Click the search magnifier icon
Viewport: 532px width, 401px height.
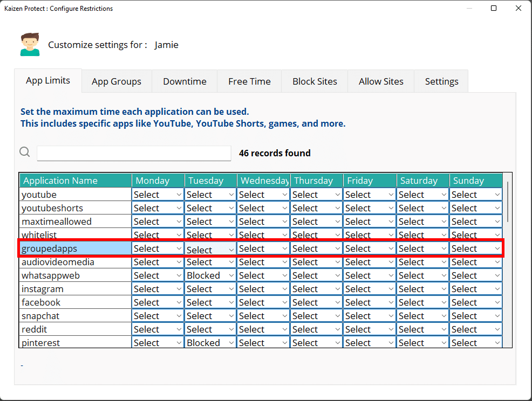point(25,153)
